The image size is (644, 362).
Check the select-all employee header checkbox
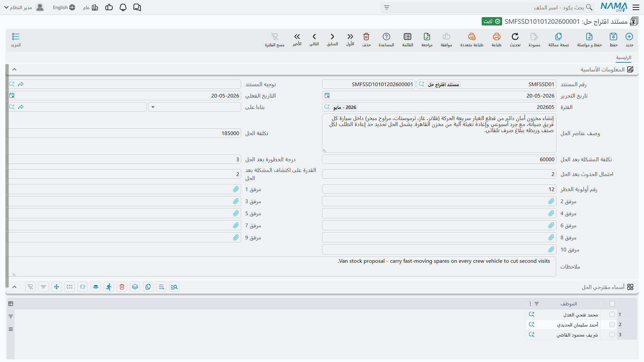(612, 304)
